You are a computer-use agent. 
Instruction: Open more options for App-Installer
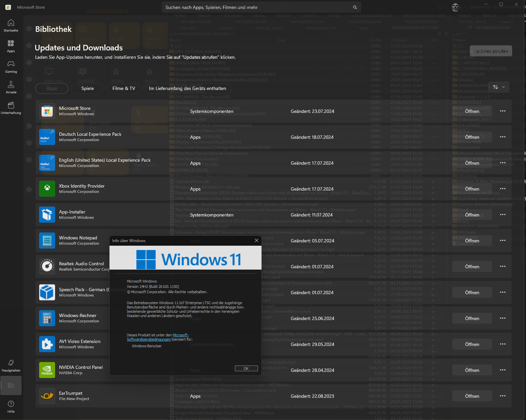pyautogui.click(x=503, y=214)
